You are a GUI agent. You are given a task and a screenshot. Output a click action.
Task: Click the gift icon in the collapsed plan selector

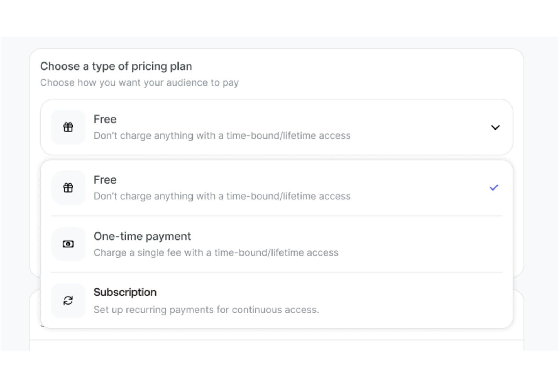coord(68,127)
